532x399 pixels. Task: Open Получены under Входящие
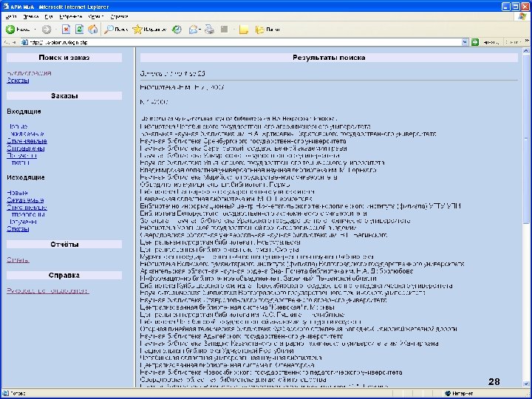pos(21,155)
